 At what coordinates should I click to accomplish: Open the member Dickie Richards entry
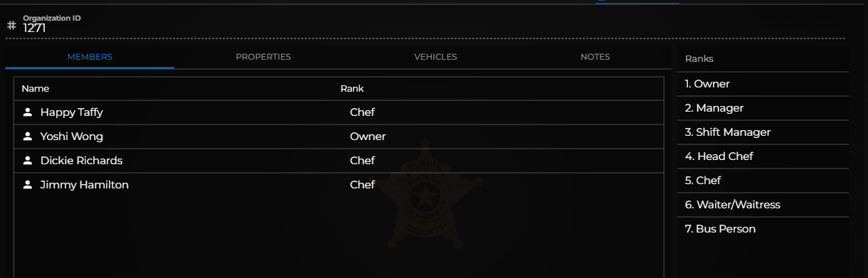coord(339,161)
